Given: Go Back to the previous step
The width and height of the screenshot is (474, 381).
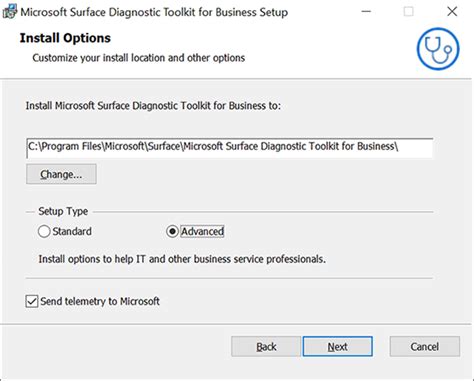Looking at the screenshot, I should click(266, 347).
